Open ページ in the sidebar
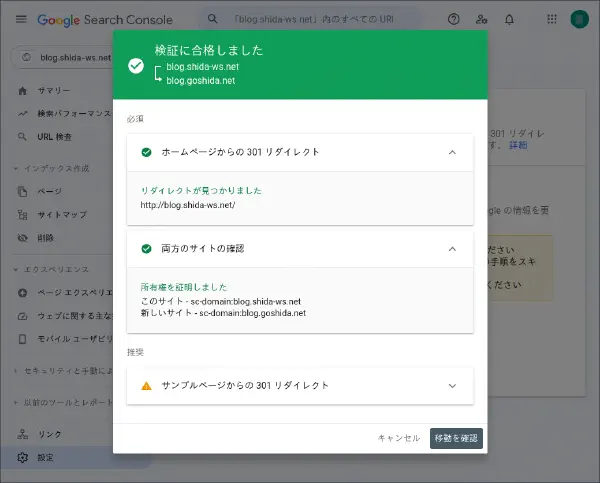This screenshot has height=483, width=600. pyautogui.click(x=49, y=191)
